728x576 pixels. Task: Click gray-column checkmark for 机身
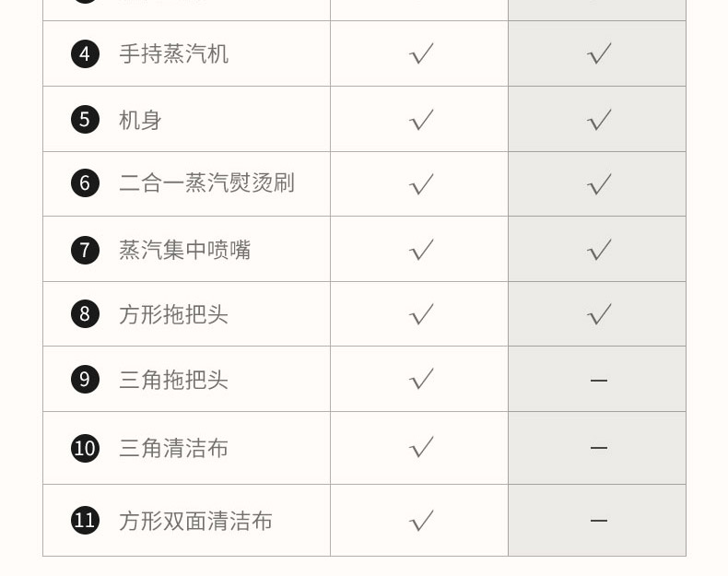point(599,120)
